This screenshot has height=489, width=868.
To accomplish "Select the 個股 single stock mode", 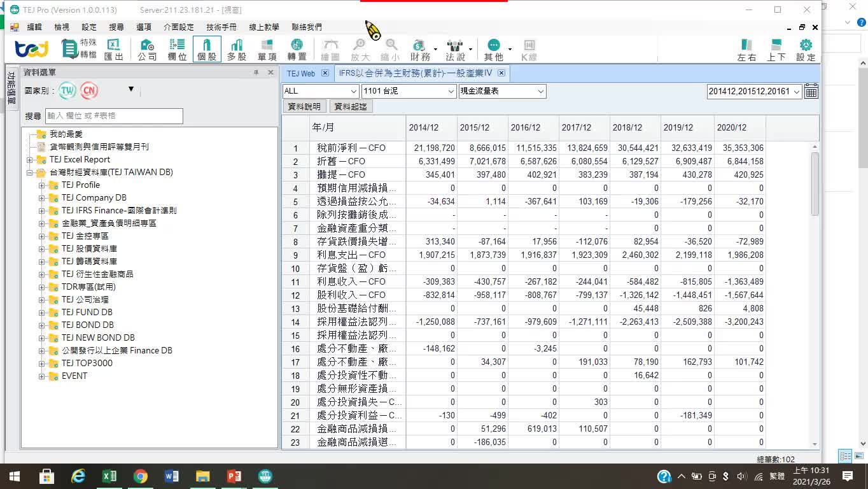I will click(207, 49).
